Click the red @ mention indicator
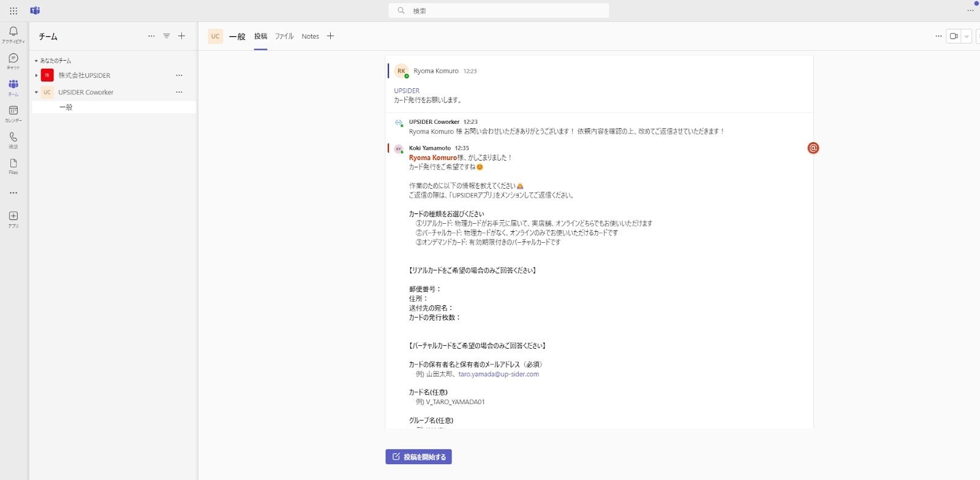980x480 pixels. tap(813, 148)
